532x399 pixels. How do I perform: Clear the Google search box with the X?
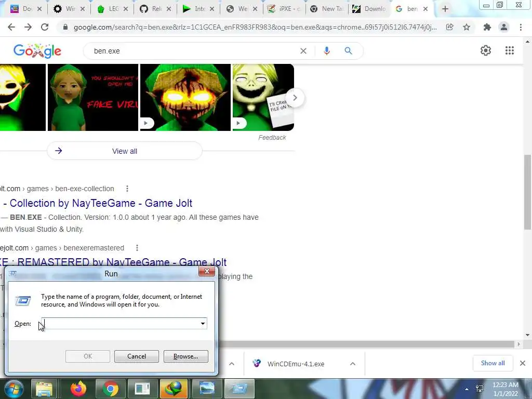pos(303,51)
